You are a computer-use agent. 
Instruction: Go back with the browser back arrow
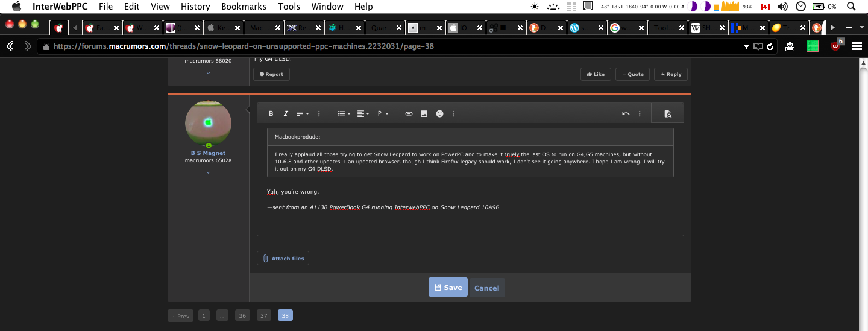pos(10,46)
